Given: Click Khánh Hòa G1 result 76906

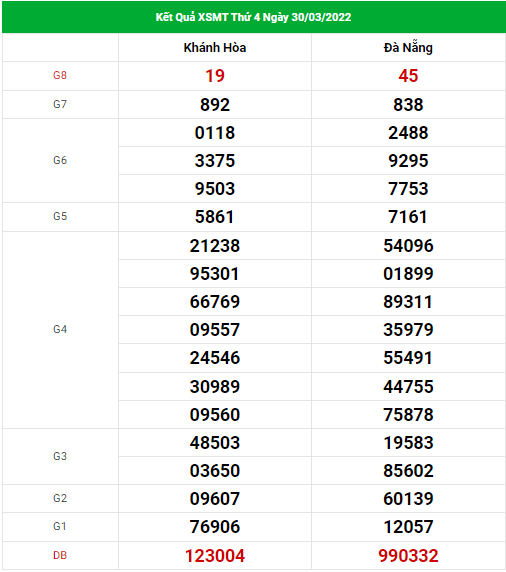Looking at the screenshot, I should [215, 527].
